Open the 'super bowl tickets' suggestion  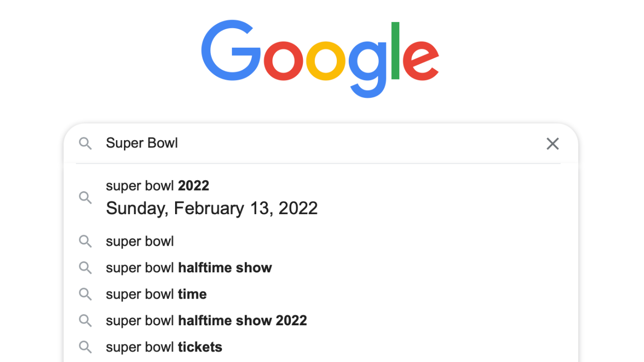164,347
